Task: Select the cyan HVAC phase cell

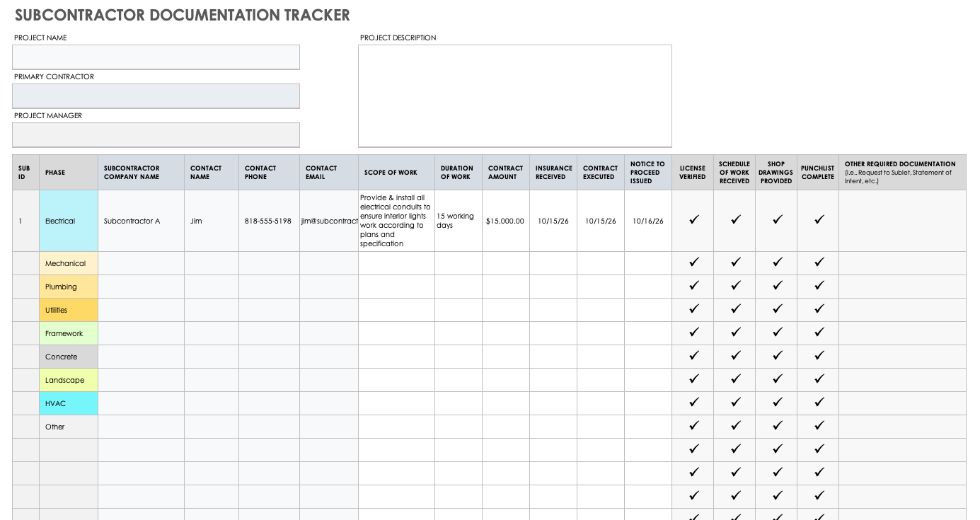Action: 69,403
